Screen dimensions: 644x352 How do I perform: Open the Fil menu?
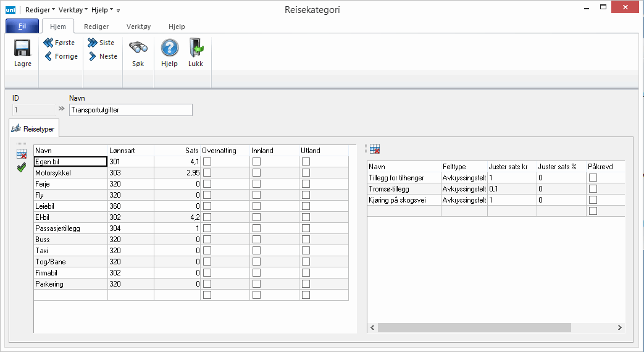[22, 27]
